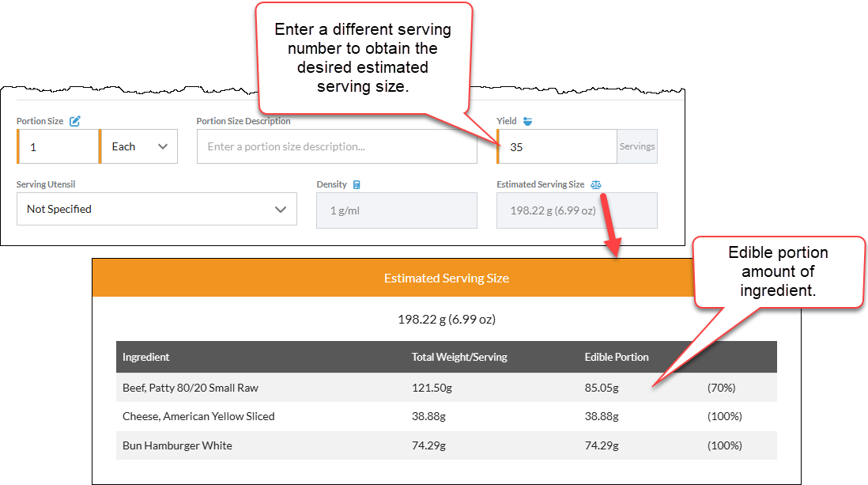Click the Ingredient column header
The height and width of the screenshot is (485, 868).
tap(145, 357)
